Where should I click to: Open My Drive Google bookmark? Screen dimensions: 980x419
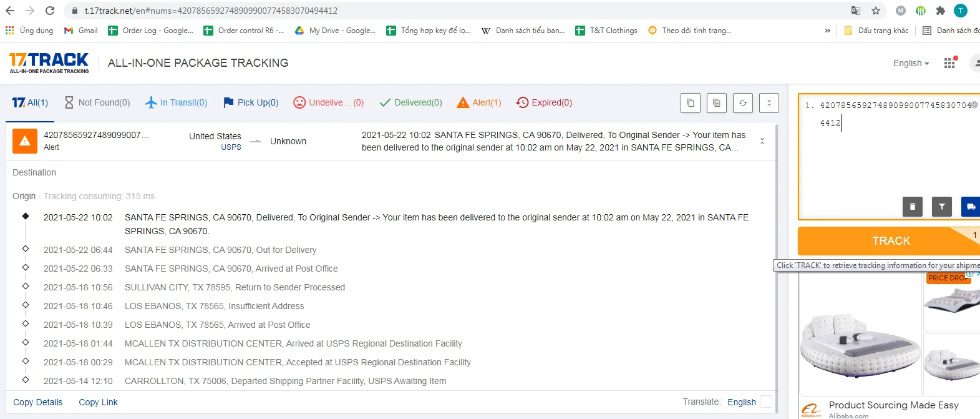pos(335,30)
